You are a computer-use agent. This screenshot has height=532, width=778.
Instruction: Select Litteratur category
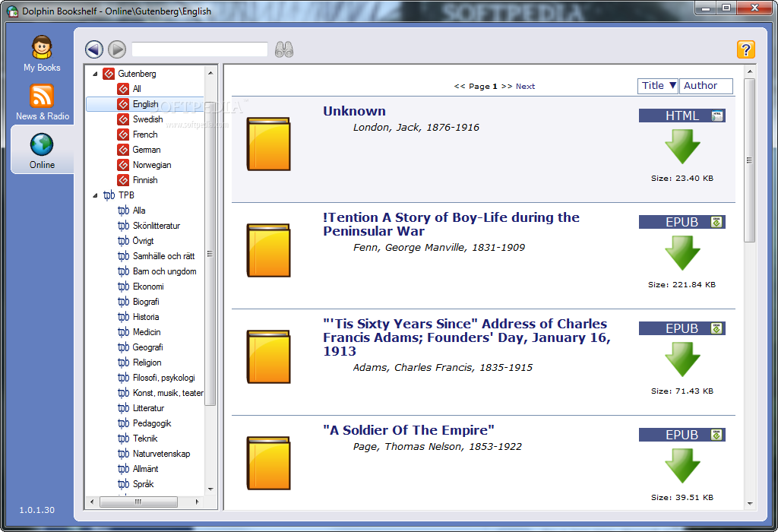coord(148,408)
